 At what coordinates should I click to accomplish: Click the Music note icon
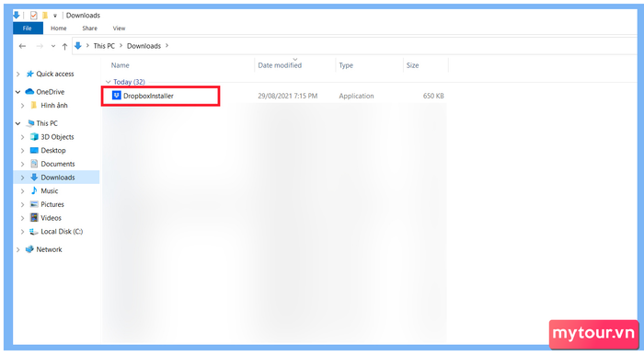(x=34, y=190)
